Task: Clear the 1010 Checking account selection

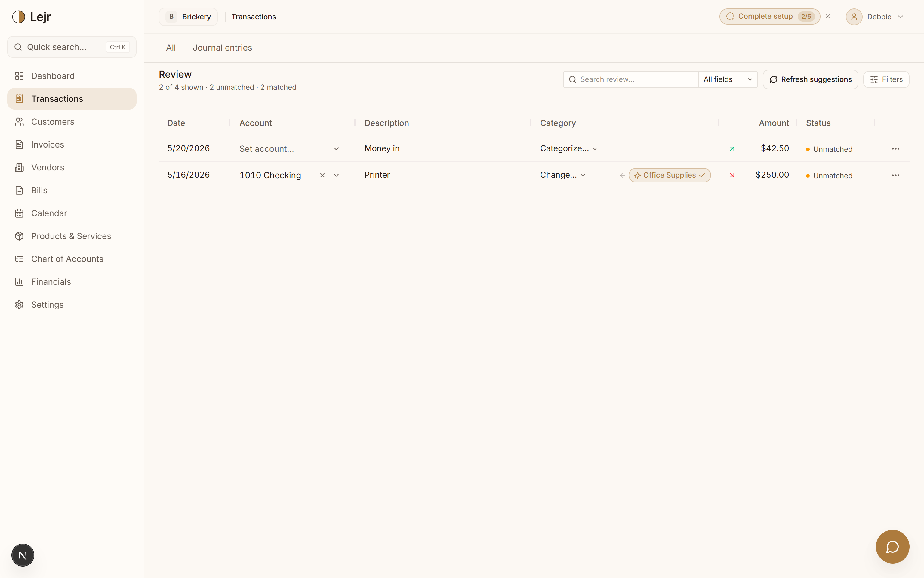Action: 322,175
